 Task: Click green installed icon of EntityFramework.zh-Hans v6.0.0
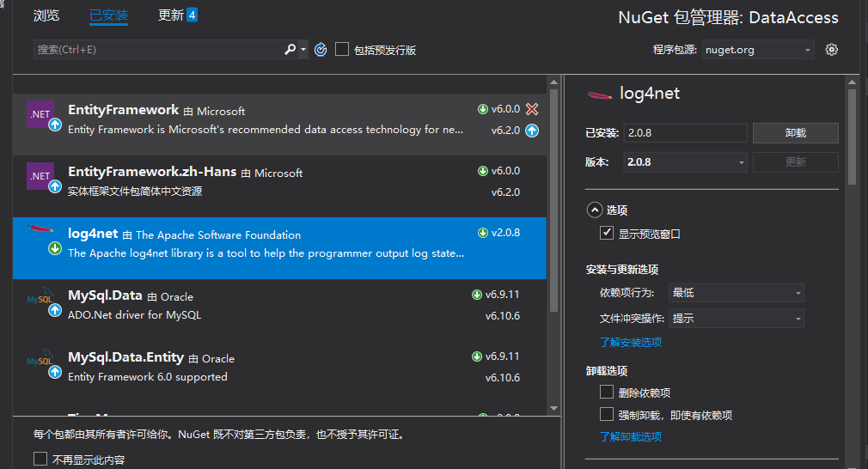point(483,171)
